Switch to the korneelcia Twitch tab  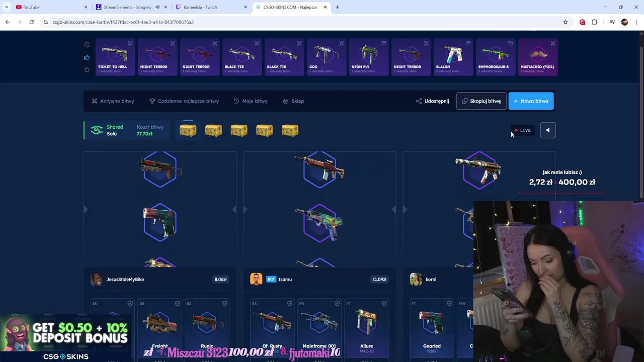(211, 7)
